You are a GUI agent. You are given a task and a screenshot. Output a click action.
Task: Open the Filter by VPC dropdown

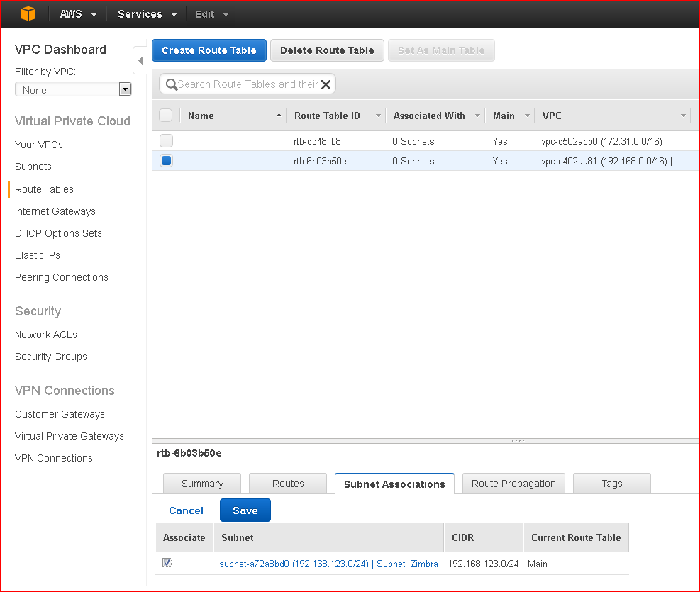pyautogui.click(x=73, y=89)
